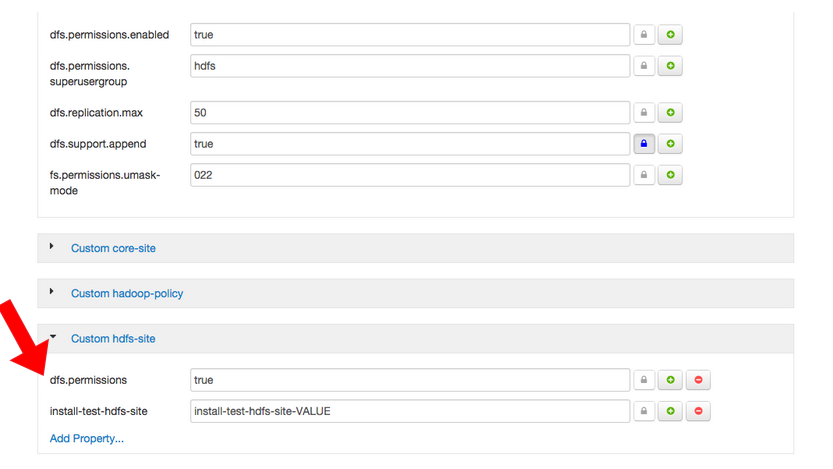Collapse the Custom hdfs-site section
This screenshot has height=469, width=833.
pyautogui.click(x=53, y=336)
